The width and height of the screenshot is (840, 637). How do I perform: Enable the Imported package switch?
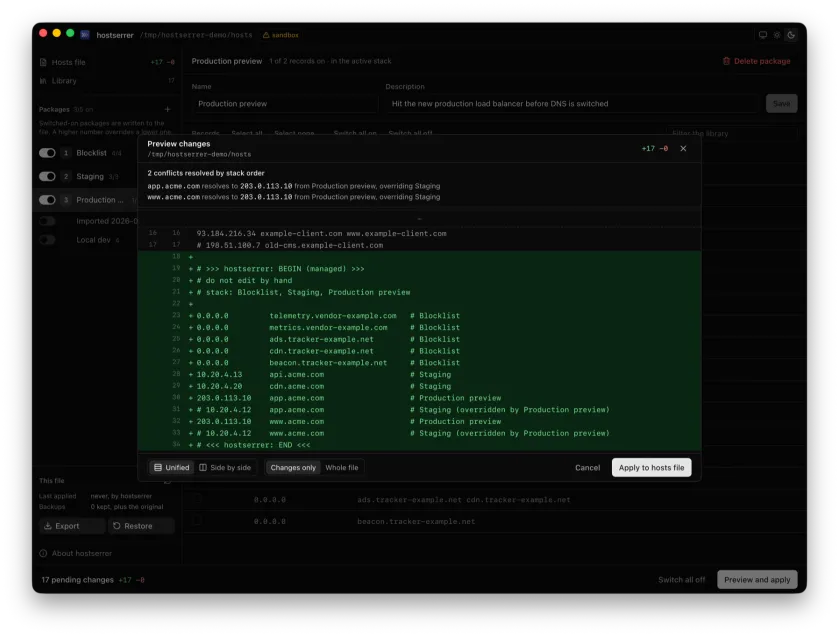(47, 221)
